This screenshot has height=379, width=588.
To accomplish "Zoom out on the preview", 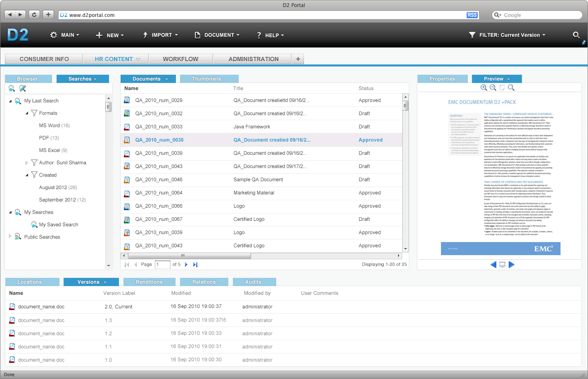I will coord(493,88).
